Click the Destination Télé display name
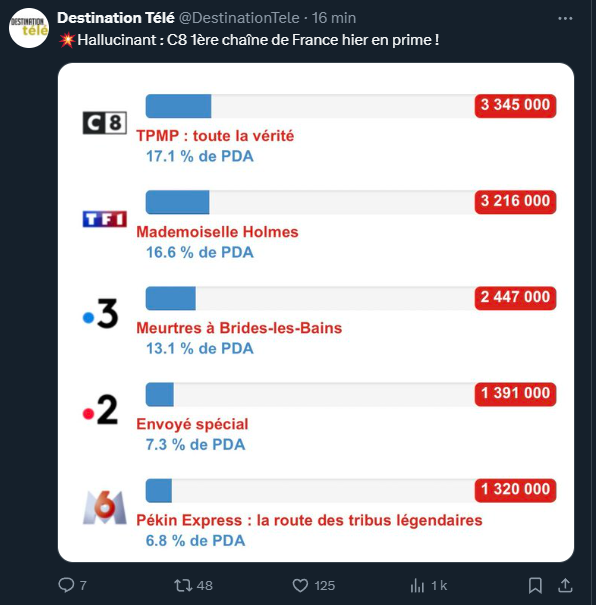596x605 pixels. [116, 18]
